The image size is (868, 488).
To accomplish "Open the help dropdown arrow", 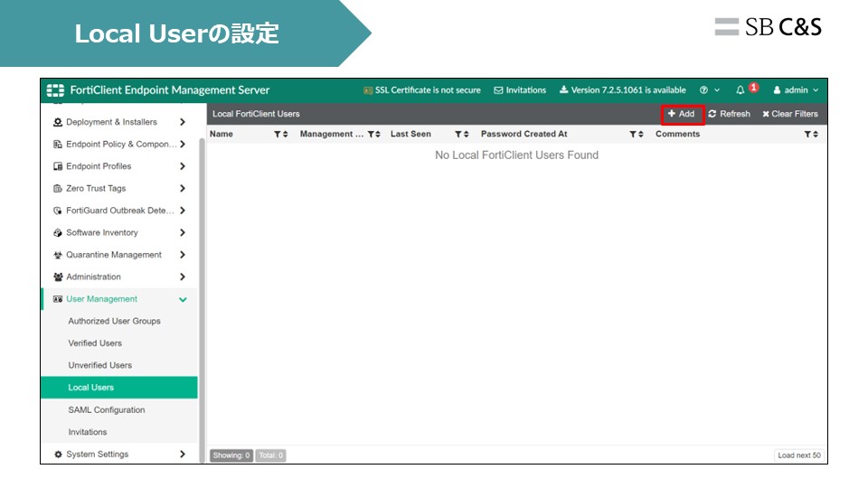I will [x=717, y=90].
